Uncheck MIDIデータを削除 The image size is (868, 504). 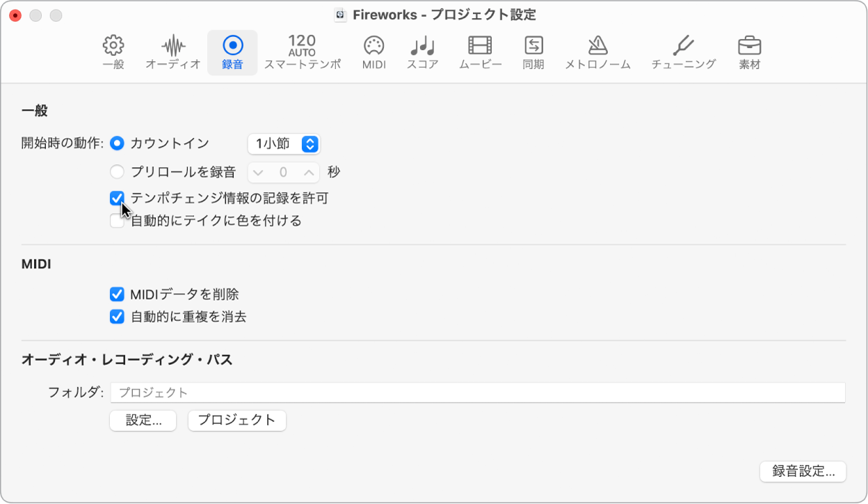coord(116,294)
